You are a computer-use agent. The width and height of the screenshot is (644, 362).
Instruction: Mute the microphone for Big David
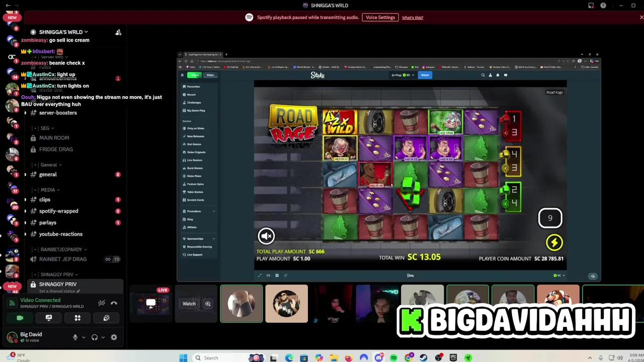point(75,337)
